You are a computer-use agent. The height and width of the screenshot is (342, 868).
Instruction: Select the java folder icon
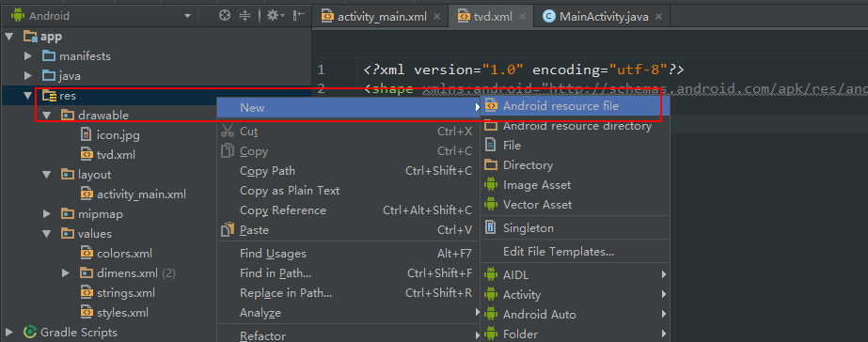[49, 76]
